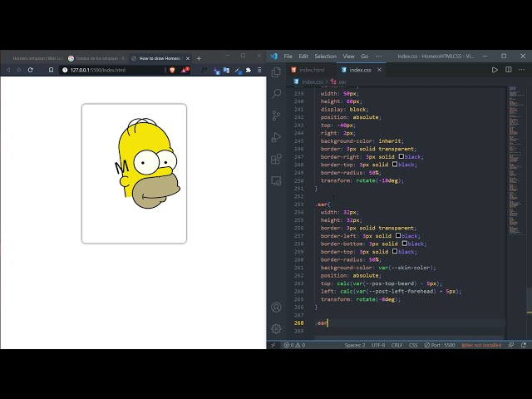Open the Selection menu
This screenshot has width=532, height=399.
point(325,57)
